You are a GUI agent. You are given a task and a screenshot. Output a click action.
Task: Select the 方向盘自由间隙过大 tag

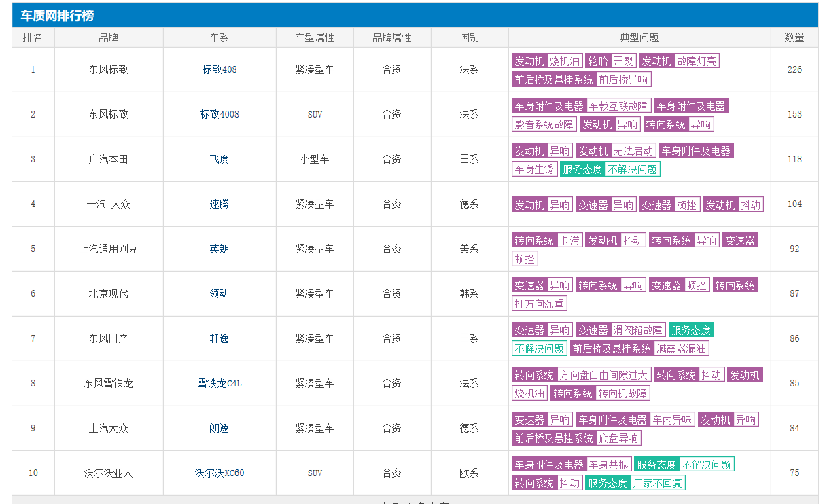[x=603, y=375]
